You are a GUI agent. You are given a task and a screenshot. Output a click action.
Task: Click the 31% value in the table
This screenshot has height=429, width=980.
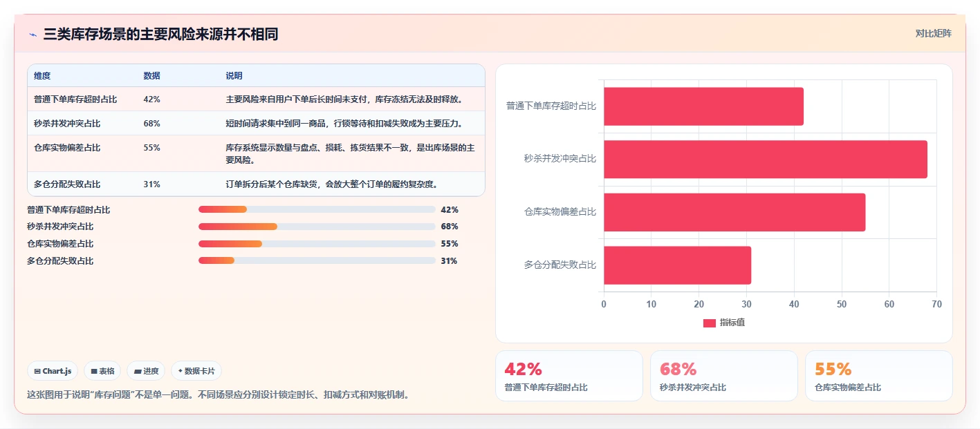tap(151, 184)
